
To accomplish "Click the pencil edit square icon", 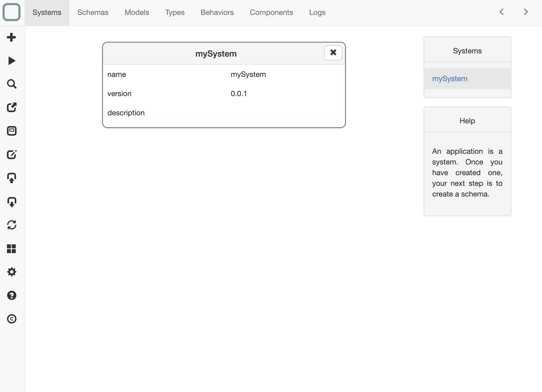I will (11, 155).
